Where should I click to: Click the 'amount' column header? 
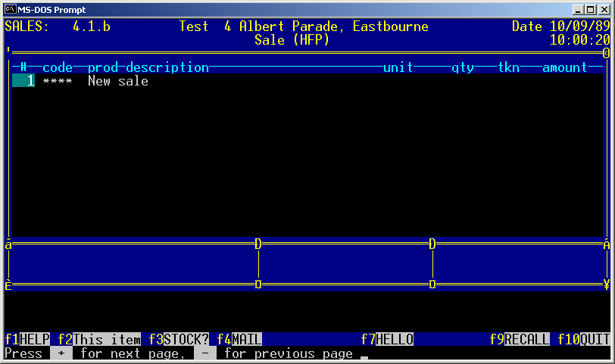click(565, 67)
